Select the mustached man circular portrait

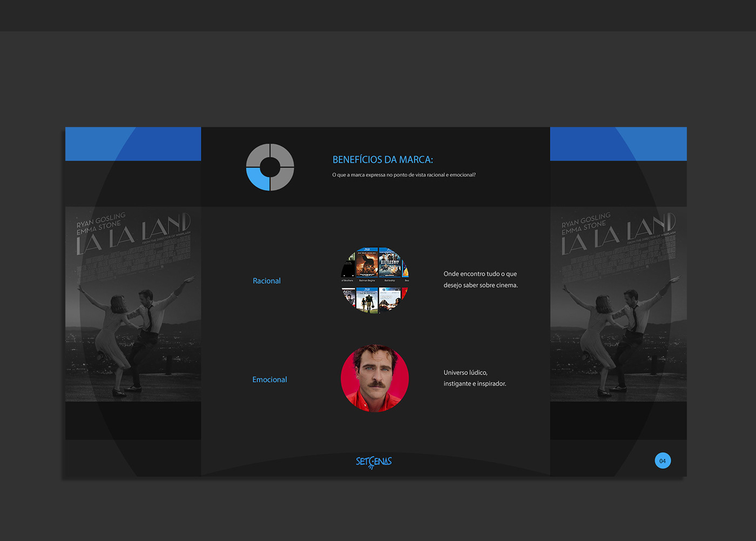375,378
